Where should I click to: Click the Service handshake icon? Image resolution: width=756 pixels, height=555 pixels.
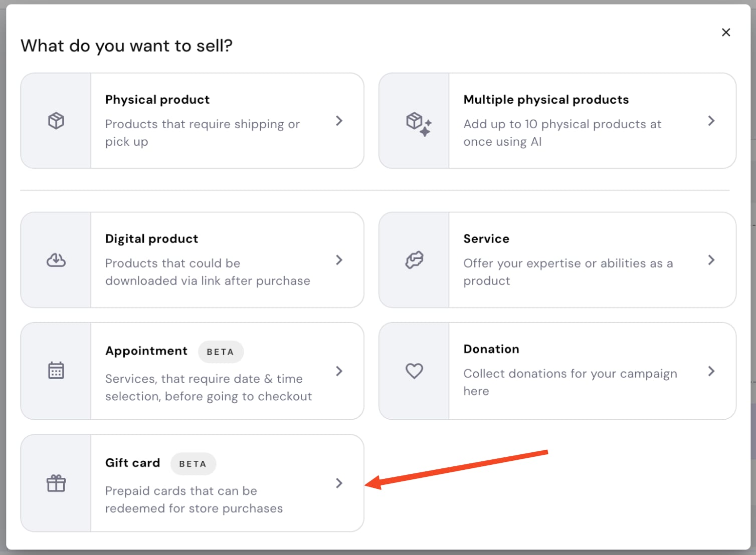414,260
